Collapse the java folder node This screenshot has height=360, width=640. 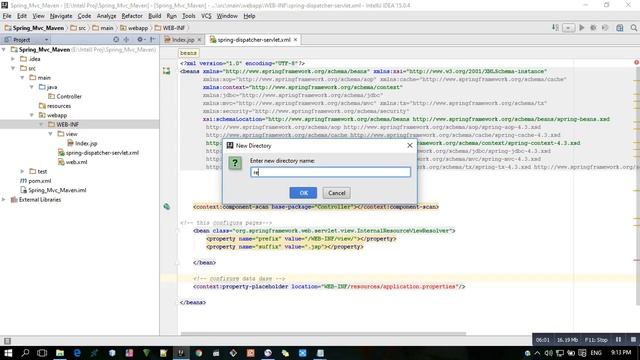tap(32, 87)
